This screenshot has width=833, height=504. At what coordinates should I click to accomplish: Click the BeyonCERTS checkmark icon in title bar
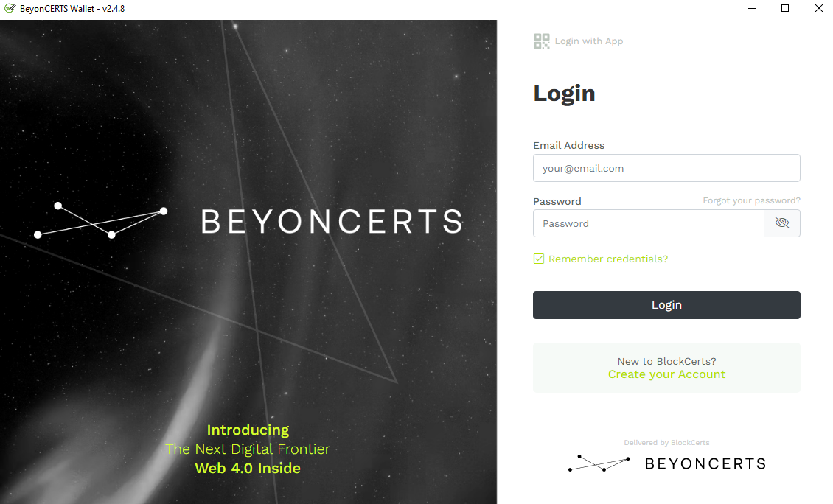point(9,8)
